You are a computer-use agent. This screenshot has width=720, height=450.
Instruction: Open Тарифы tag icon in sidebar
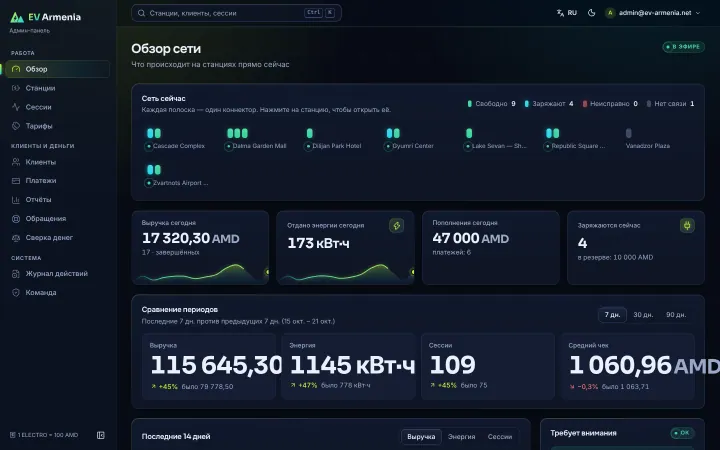click(x=16, y=126)
